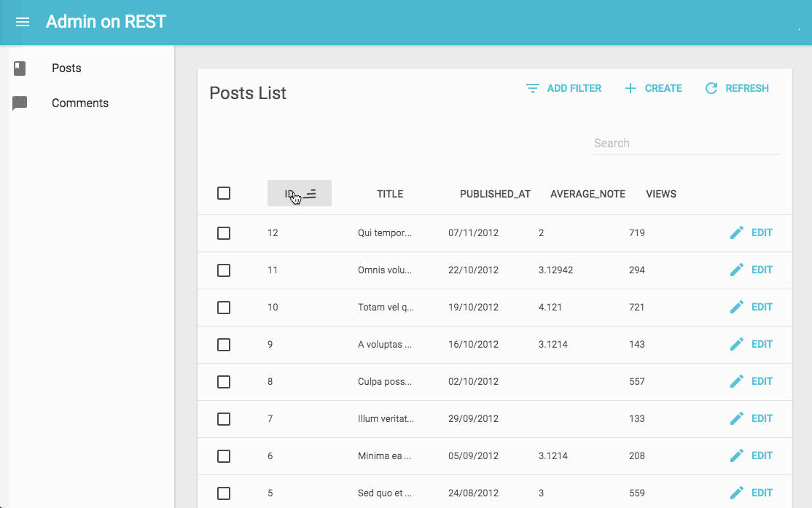Image resolution: width=812 pixels, height=508 pixels.
Task: Click title cell 'Totam vel q...'
Action: click(386, 307)
